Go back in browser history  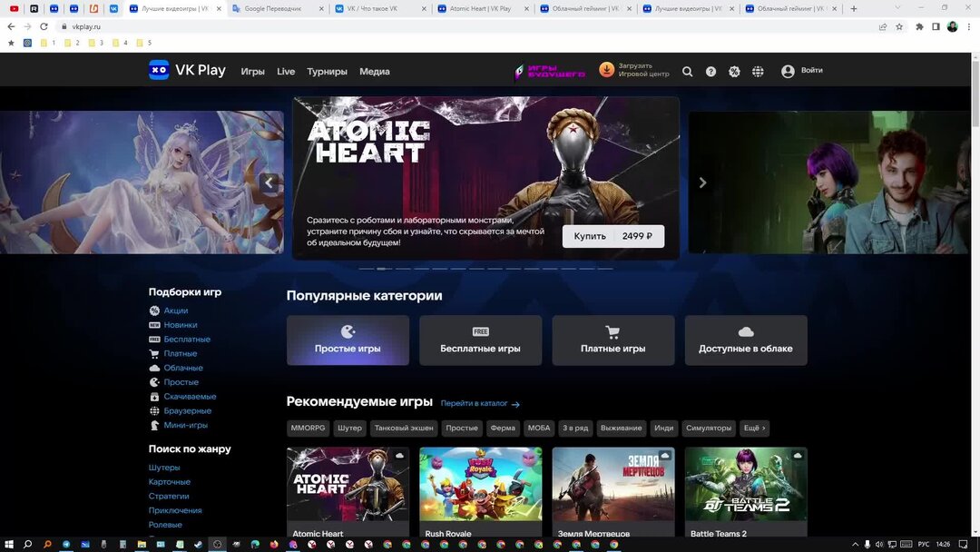click(11, 27)
